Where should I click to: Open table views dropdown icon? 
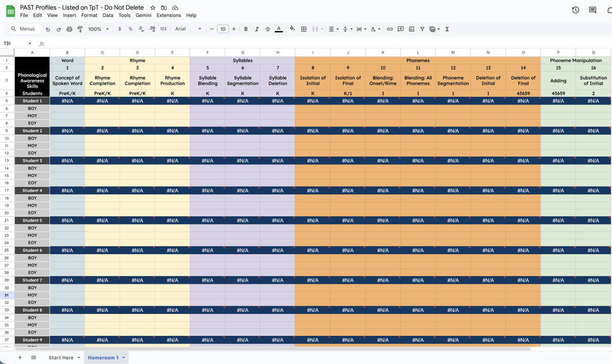click(x=434, y=29)
